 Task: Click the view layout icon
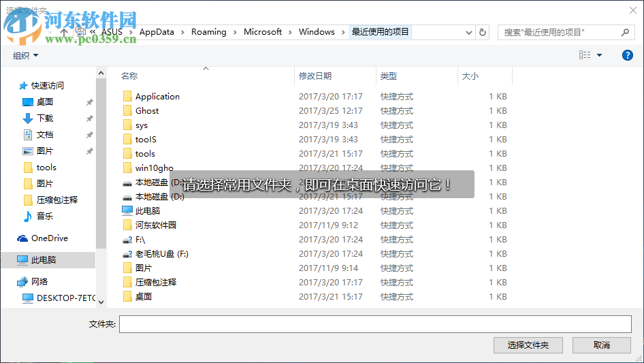click(585, 54)
